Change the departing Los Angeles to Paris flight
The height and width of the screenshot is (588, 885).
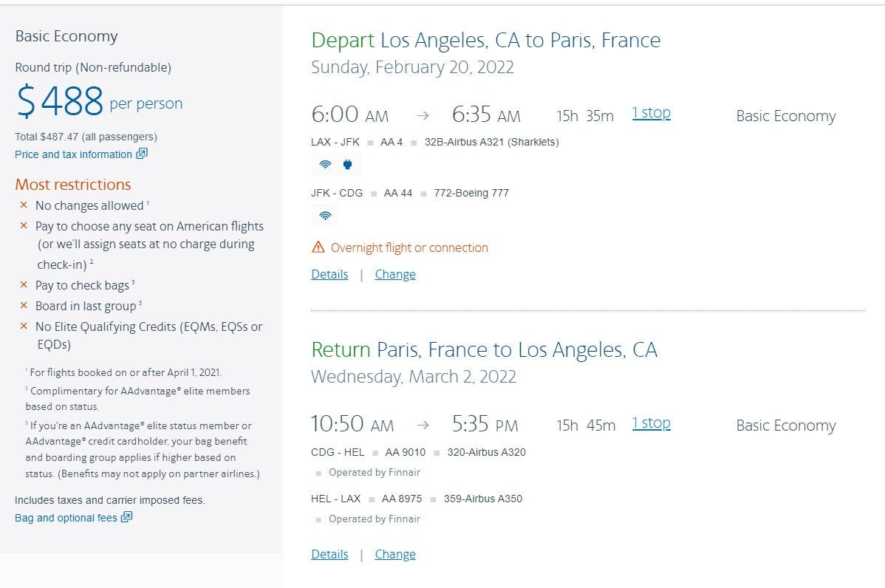tap(395, 274)
